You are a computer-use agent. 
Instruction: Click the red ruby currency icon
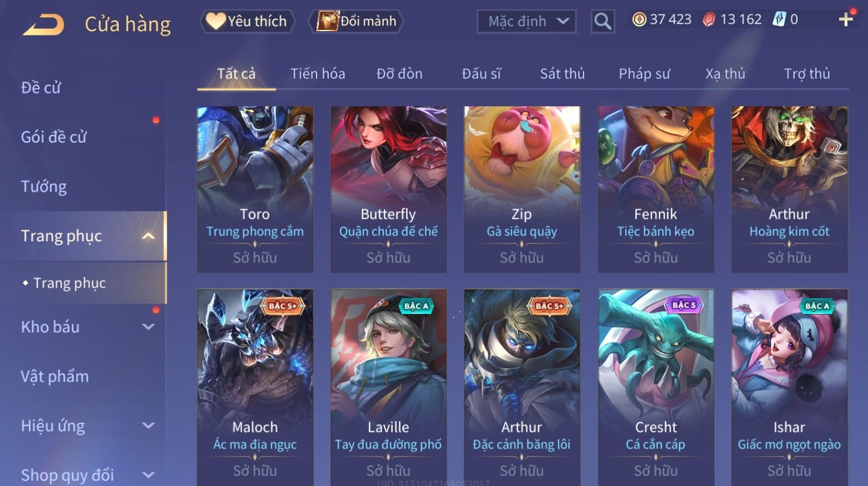coord(709,20)
